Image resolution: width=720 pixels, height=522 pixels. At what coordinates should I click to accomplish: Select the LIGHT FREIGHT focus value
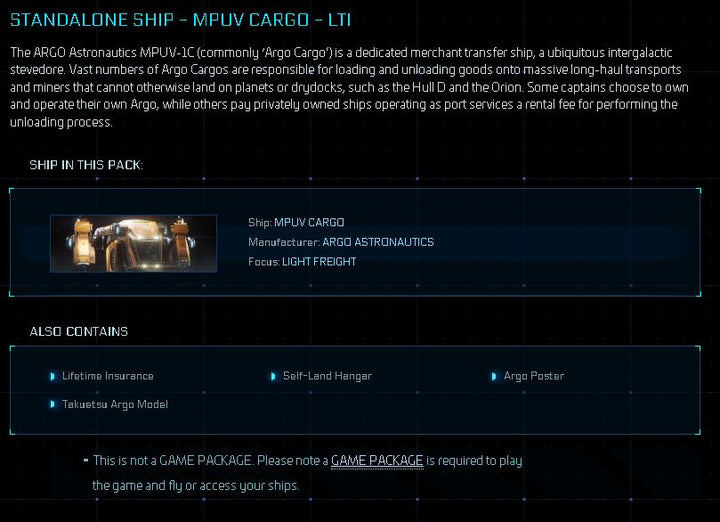pyautogui.click(x=319, y=262)
